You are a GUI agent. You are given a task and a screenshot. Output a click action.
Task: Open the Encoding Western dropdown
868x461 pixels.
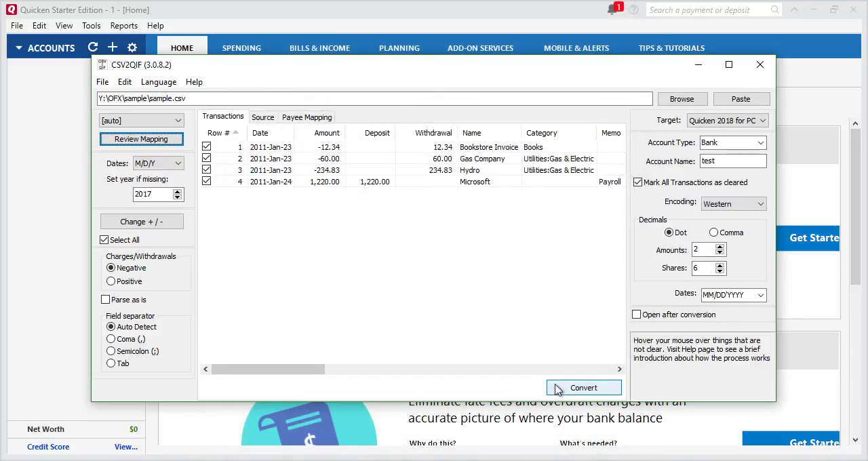click(734, 203)
